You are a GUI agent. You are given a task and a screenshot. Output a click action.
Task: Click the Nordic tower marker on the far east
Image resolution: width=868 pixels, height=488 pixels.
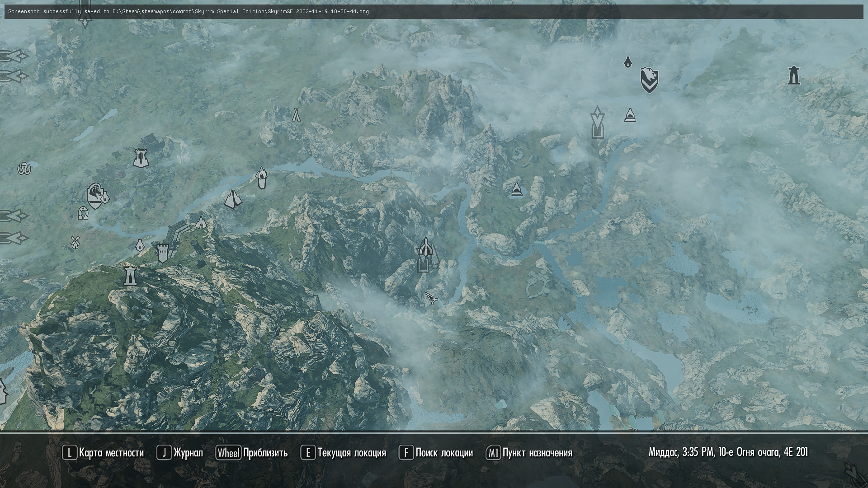(794, 76)
